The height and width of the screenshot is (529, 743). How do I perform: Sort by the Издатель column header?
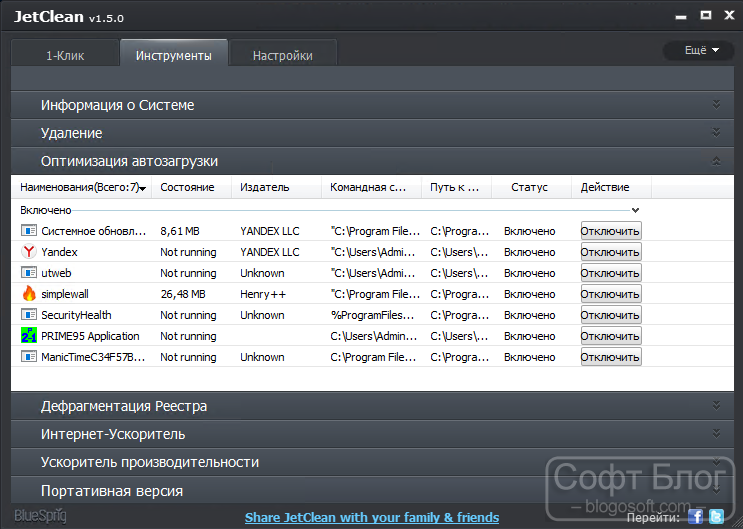click(x=264, y=187)
